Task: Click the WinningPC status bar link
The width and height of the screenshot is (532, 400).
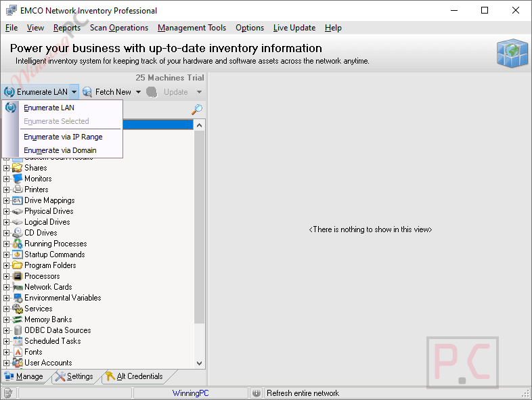Action: pos(190,393)
